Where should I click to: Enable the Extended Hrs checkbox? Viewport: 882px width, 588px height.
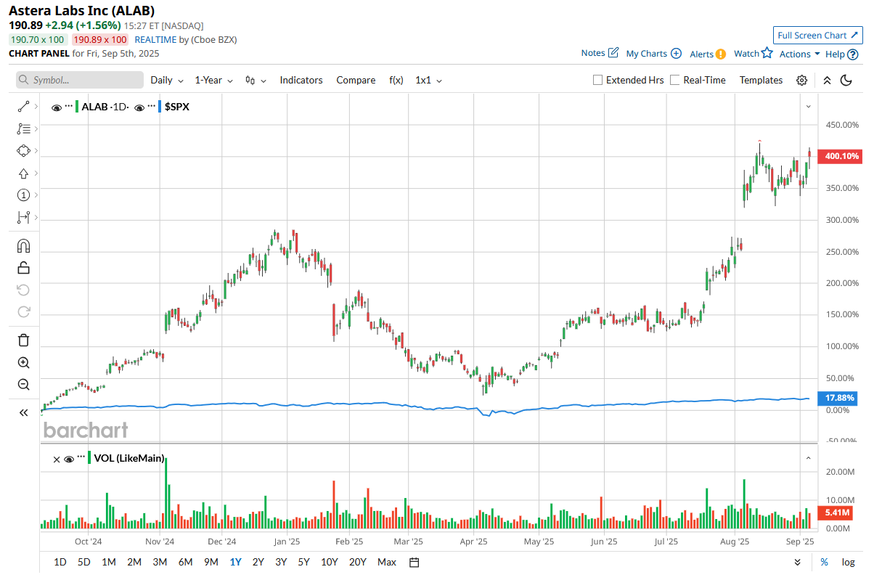coord(598,81)
